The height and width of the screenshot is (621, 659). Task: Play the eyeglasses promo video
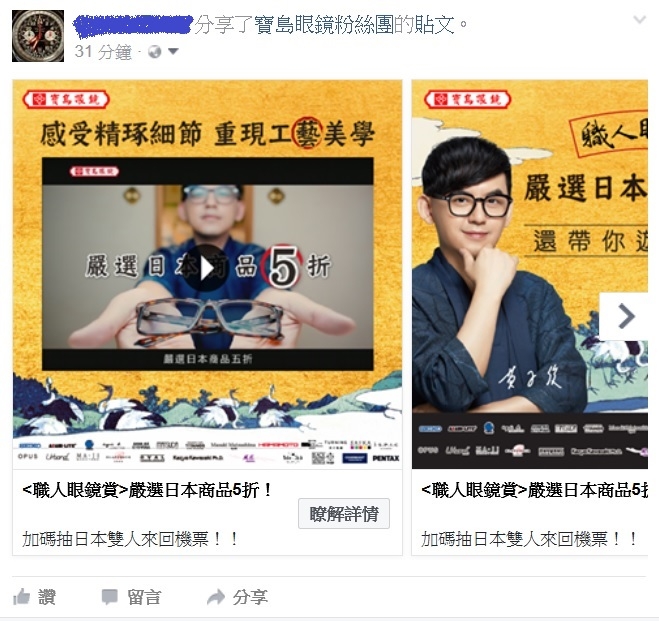pyautogui.click(x=206, y=268)
